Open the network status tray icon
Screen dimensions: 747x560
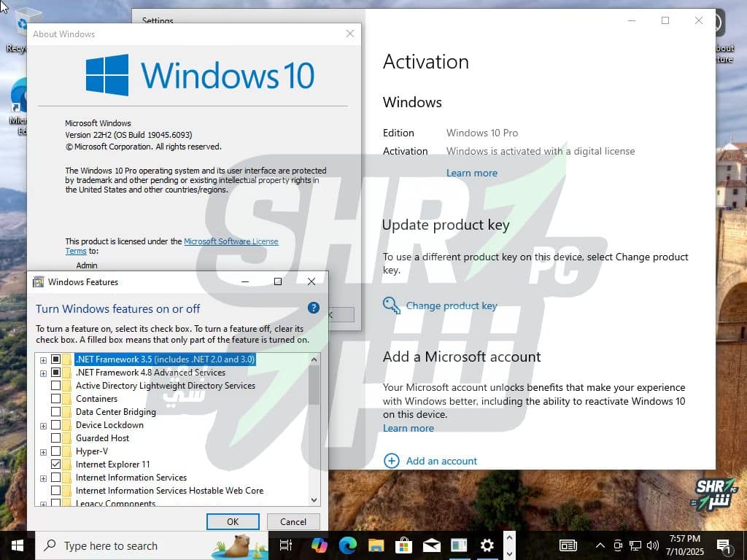[635, 545]
